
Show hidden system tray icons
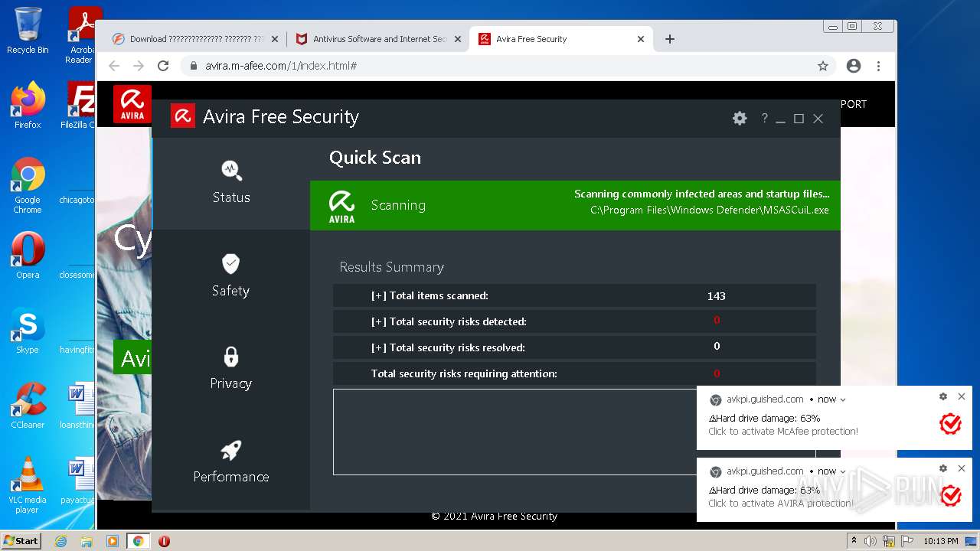pos(855,541)
